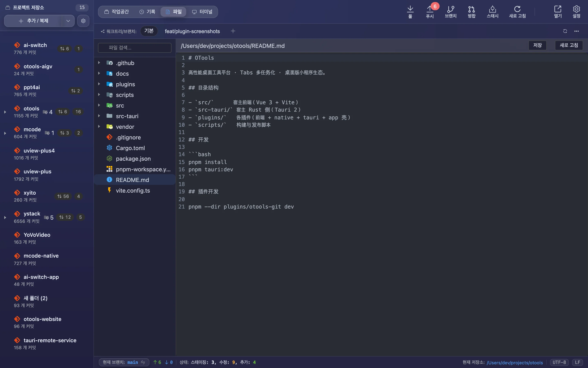Open the vite.config.ts file

click(x=135, y=191)
